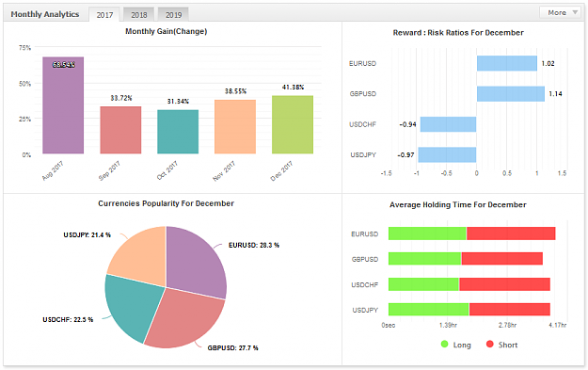Click the 'USDJPY: 21.4 %' pie label
Screen dimensions: 588x370
tap(87, 235)
